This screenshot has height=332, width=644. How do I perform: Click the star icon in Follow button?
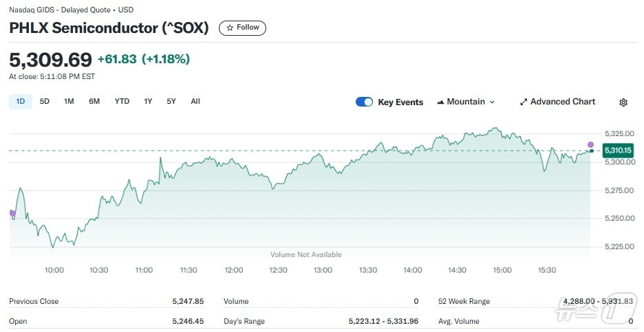pos(230,27)
